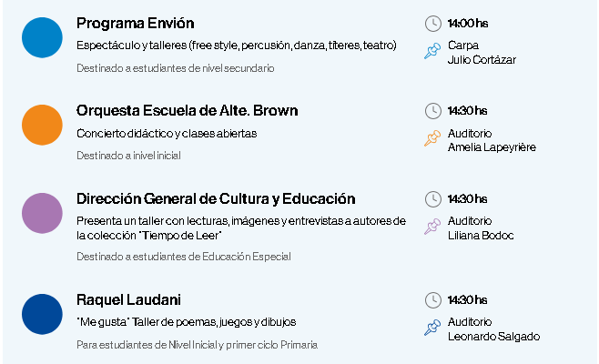Click the 'Concierto didáctico y clases abiertas' description

tap(167, 133)
